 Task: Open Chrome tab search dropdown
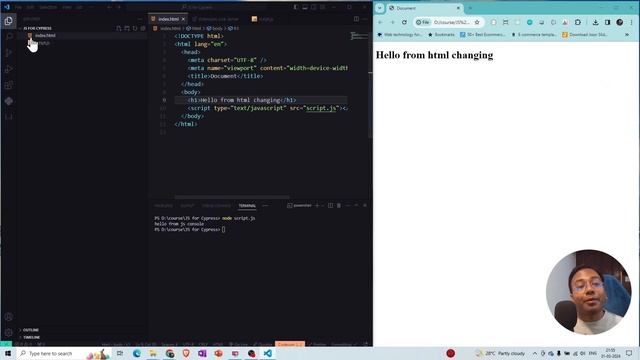pyautogui.click(x=380, y=8)
